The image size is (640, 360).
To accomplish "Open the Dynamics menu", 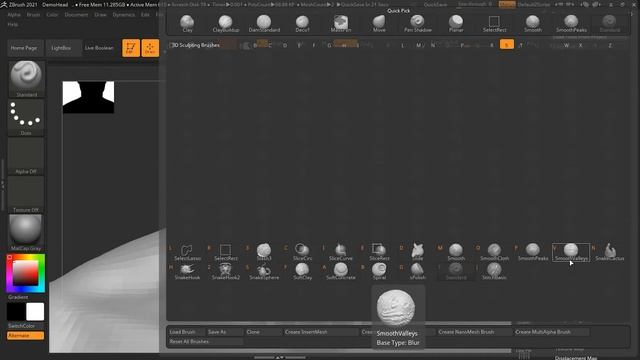I will pos(124,15).
